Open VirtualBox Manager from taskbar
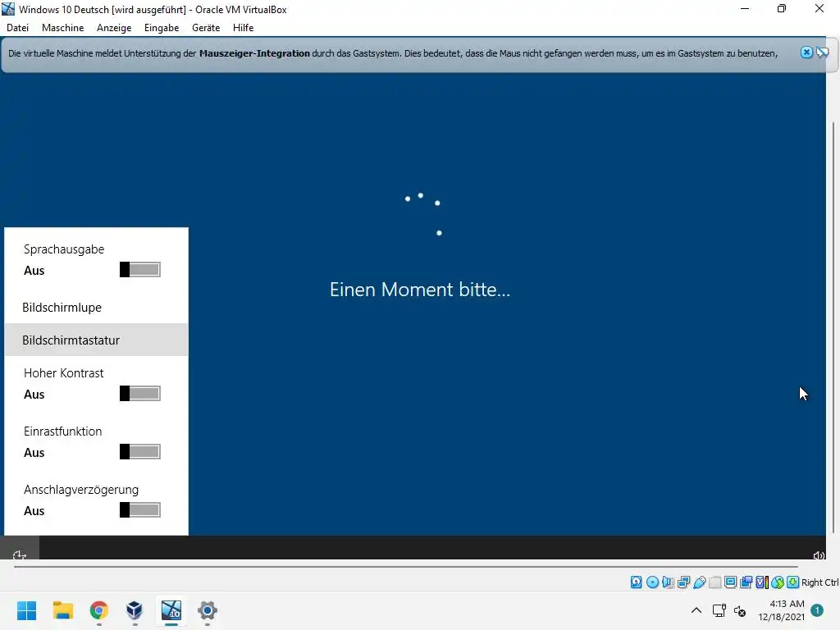 [135, 610]
